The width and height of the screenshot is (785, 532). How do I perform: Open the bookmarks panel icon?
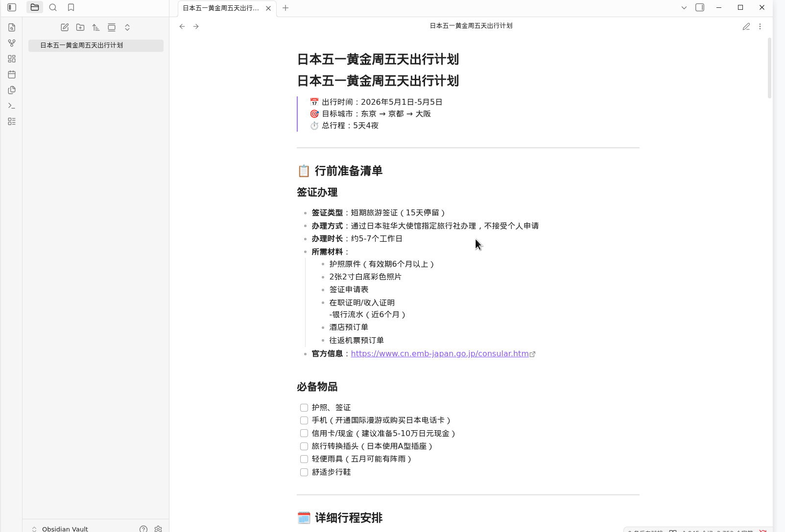tap(71, 7)
